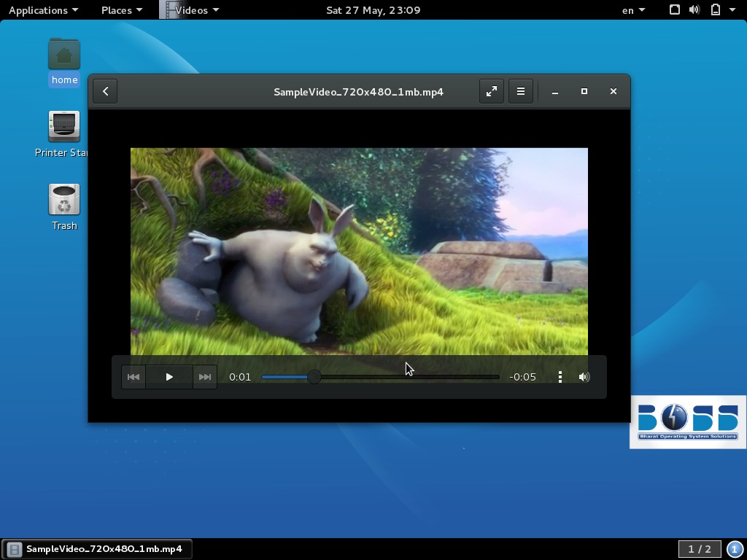This screenshot has width=747, height=560.
Task: Open the hamburger menu in the title bar
Action: pos(521,91)
